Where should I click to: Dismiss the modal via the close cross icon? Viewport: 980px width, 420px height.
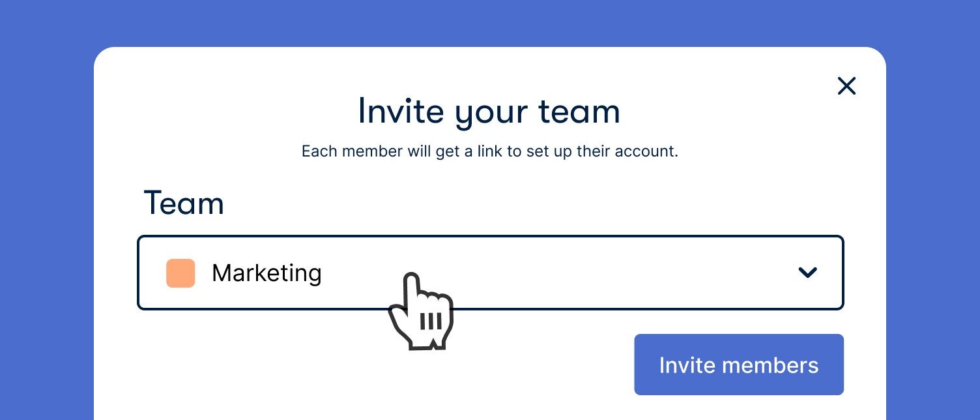pos(846,85)
